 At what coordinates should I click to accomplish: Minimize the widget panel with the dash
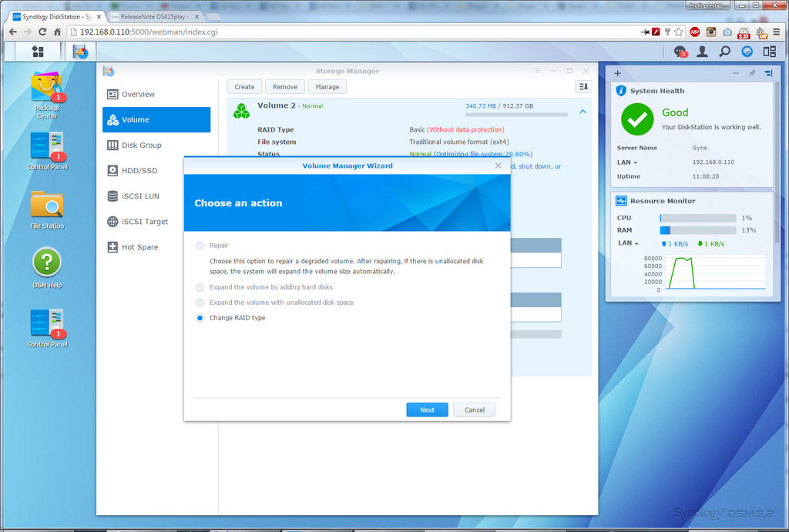(736, 73)
